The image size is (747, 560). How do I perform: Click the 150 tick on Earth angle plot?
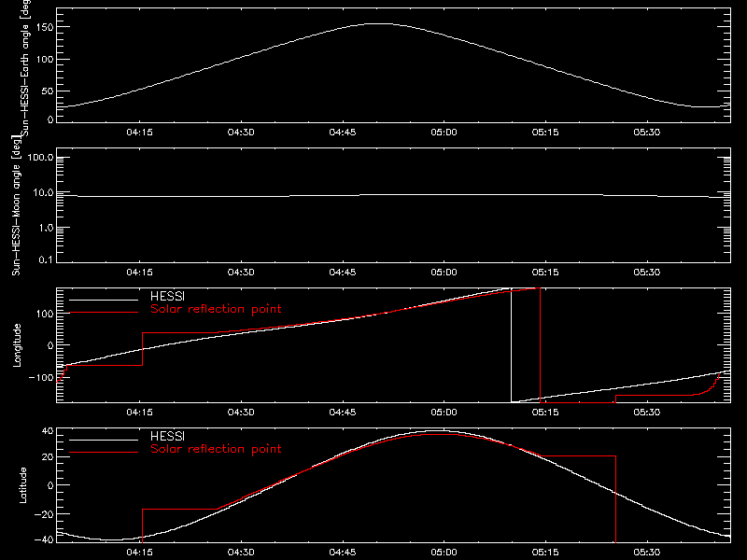click(46, 28)
